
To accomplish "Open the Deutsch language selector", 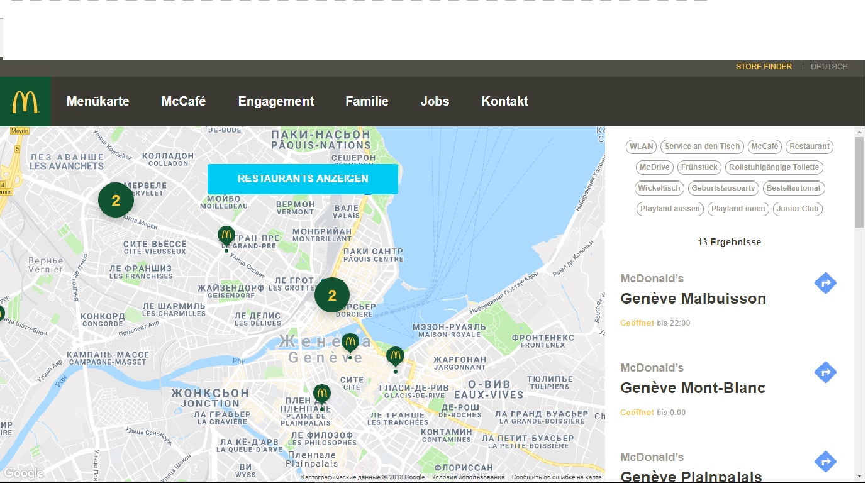I will [829, 66].
